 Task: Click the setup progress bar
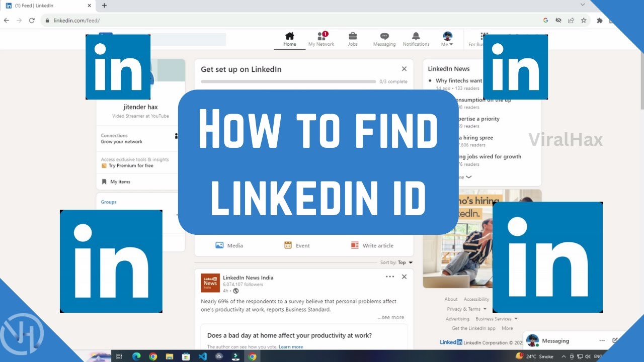tap(288, 81)
